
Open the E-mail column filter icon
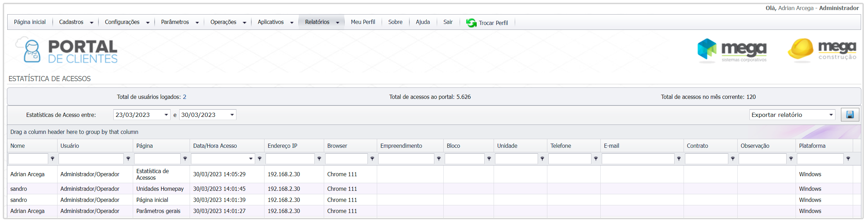[x=679, y=159]
